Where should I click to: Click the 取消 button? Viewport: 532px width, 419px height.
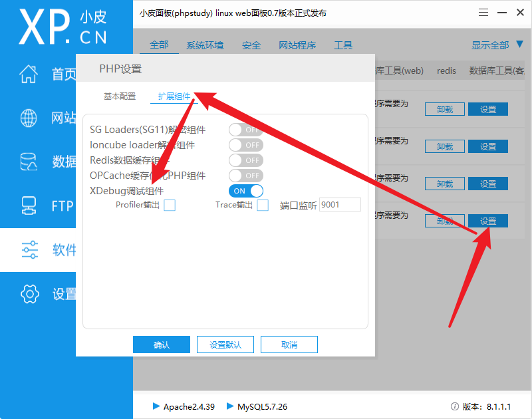(x=289, y=345)
